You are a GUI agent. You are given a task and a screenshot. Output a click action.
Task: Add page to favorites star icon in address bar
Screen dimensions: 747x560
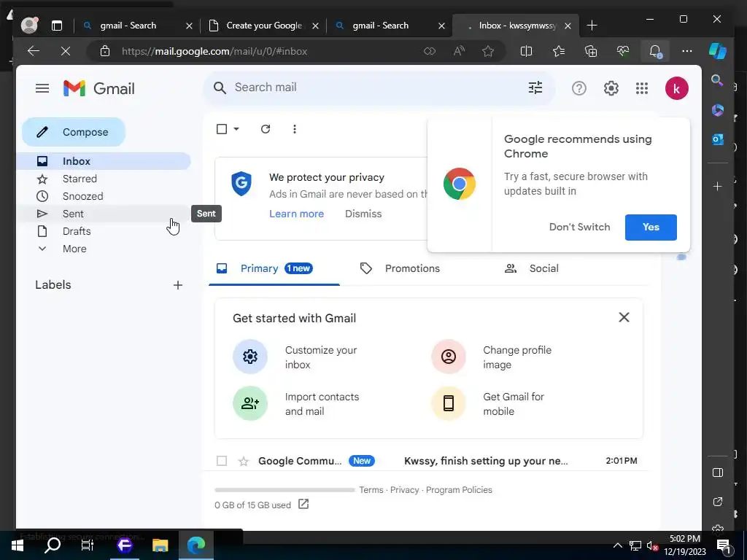488,51
